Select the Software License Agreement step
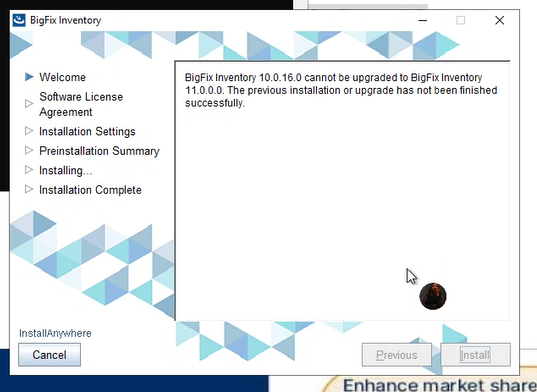The width and height of the screenshot is (537, 392). 81,104
